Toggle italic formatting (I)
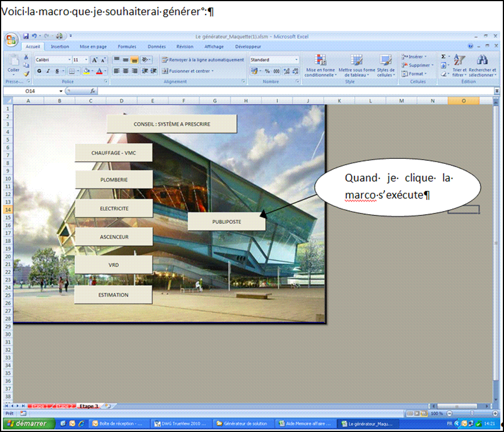504x432 pixels. (48, 71)
